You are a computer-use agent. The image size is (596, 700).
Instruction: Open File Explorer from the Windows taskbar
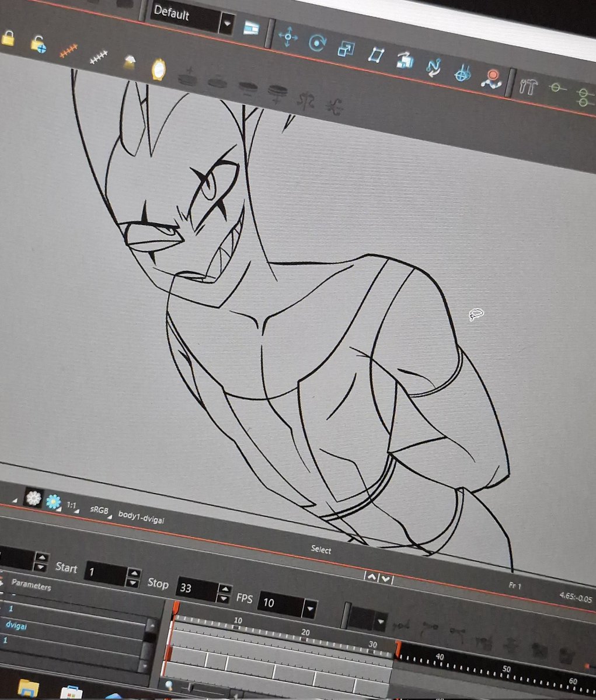click(27, 689)
